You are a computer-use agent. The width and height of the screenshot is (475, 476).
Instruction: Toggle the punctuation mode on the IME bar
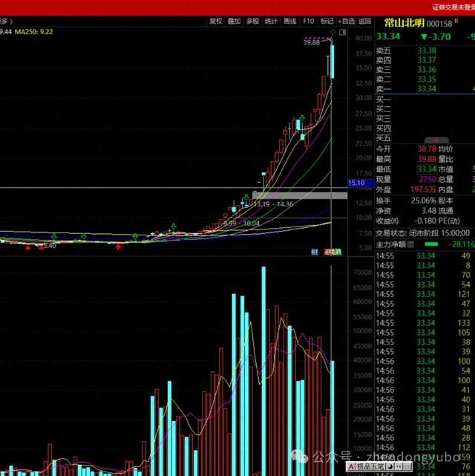pos(398,466)
